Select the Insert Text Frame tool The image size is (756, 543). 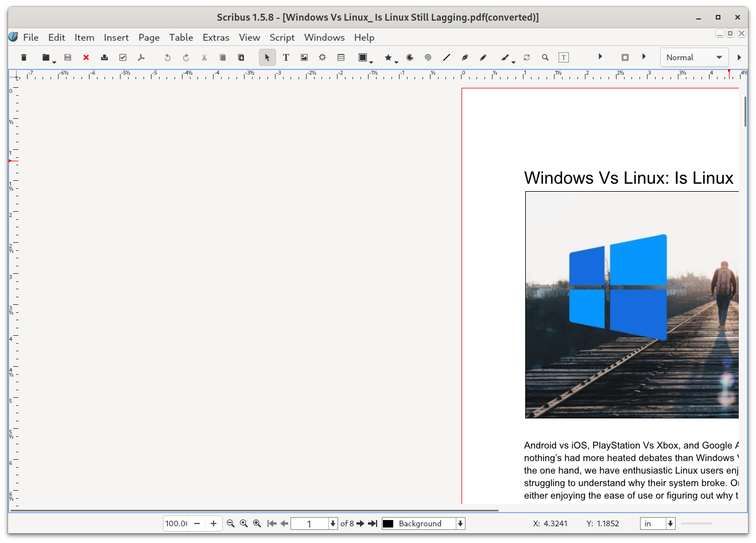286,57
